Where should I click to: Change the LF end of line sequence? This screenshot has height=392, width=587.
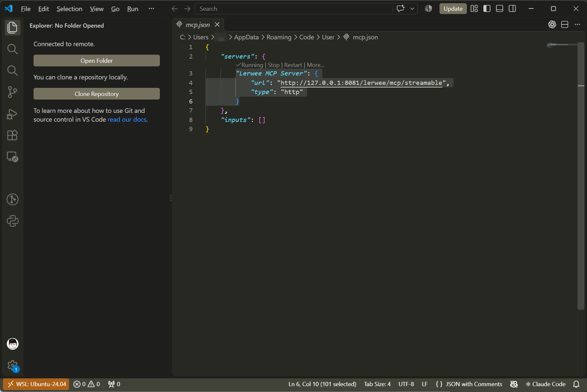click(x=425, y=384)
